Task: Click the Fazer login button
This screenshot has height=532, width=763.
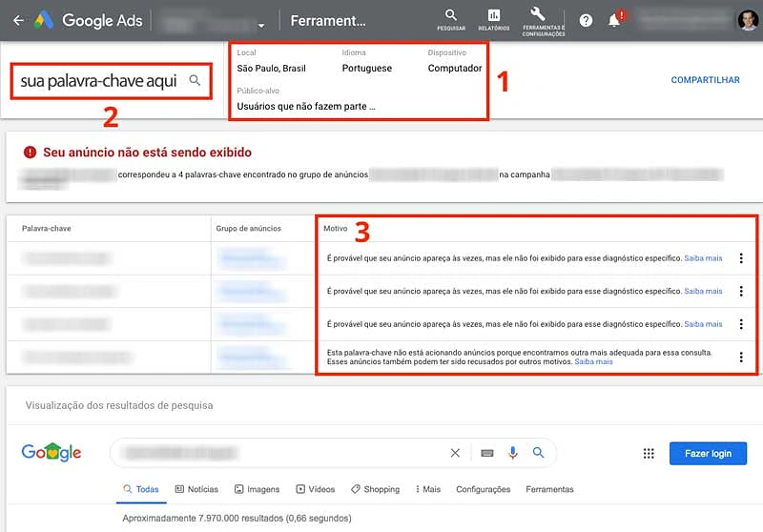Action: pos(708,453)
